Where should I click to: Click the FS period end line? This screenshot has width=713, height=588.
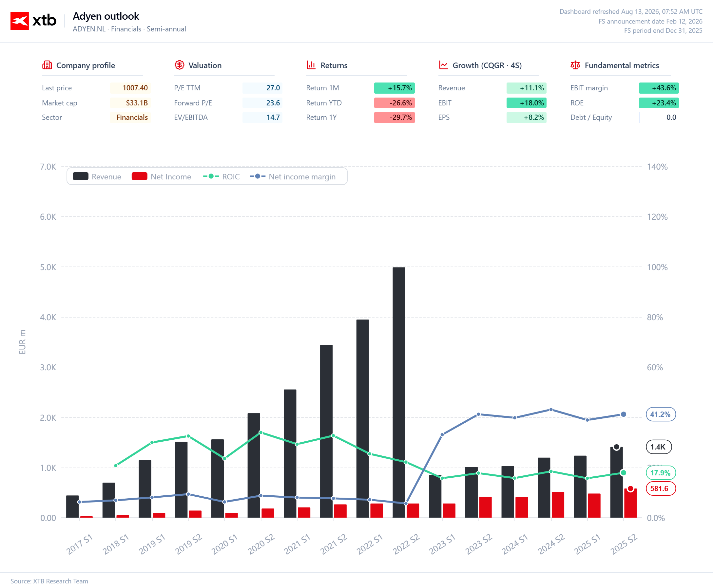(x=663, y=30)
